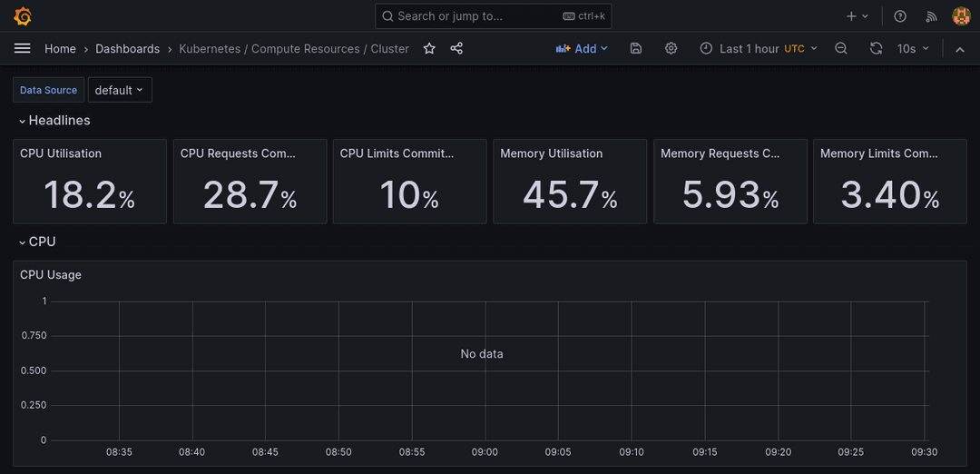
Task: Save dashboard with floppy disk icon
Action: click(x=636, y=49)
